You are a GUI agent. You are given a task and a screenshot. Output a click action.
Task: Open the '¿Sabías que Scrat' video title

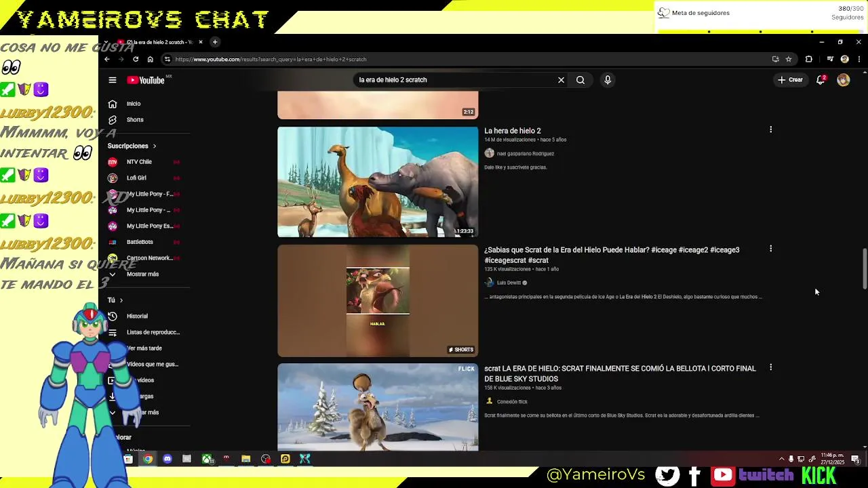click(x=612, y=255)
